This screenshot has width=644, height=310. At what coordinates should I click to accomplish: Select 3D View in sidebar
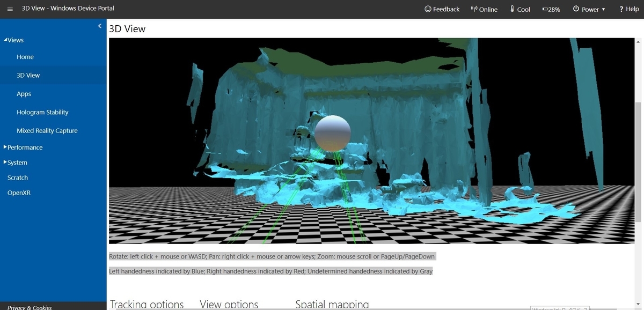point(53,75)
